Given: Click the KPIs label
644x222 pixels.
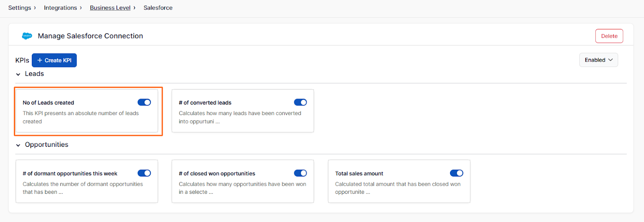Looking at the screenshot, I should click(x=22, y=60).
